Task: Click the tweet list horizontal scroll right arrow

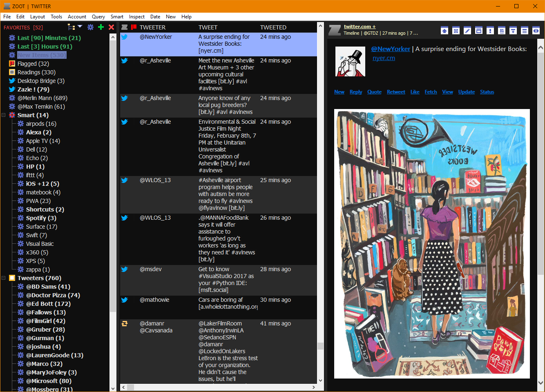Action: coord(314,387)
